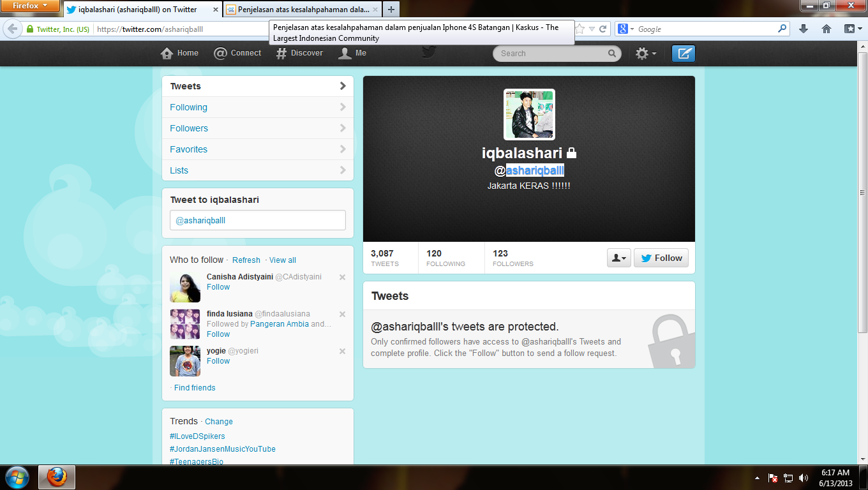Click the 120 Following count
Viewport: 868px width, 490px height.
pyautogui.click(x=445, y=258)
